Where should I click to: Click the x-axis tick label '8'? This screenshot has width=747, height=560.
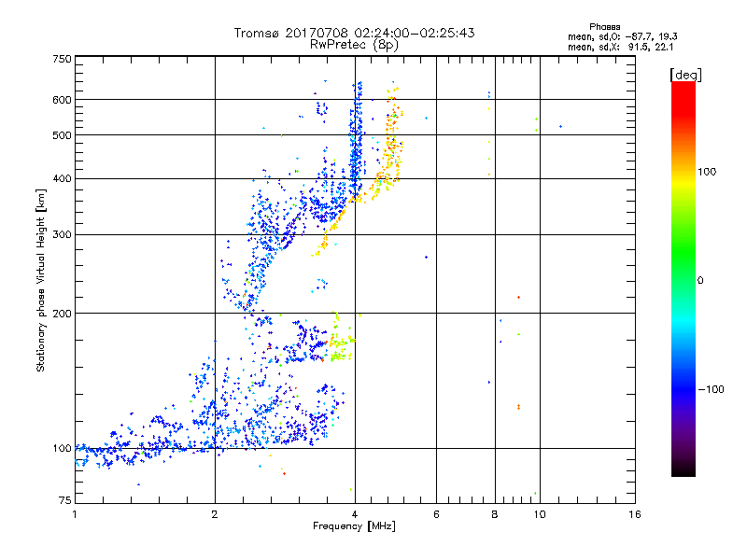495,514
